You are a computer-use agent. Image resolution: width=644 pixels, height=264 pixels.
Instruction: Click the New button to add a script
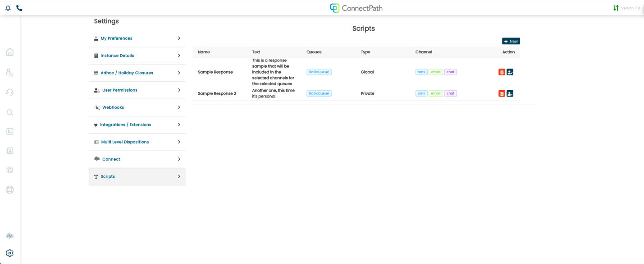coord(511,41)
